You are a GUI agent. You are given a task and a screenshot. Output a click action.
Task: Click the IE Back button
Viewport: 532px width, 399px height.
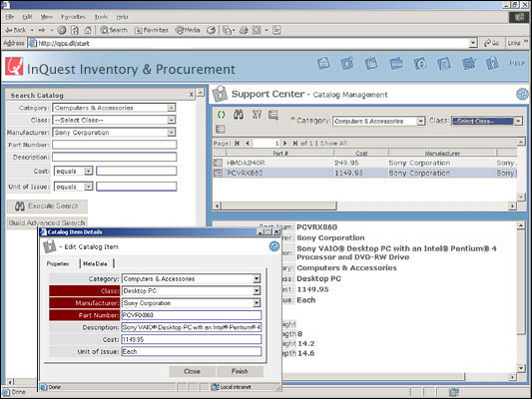16,30
